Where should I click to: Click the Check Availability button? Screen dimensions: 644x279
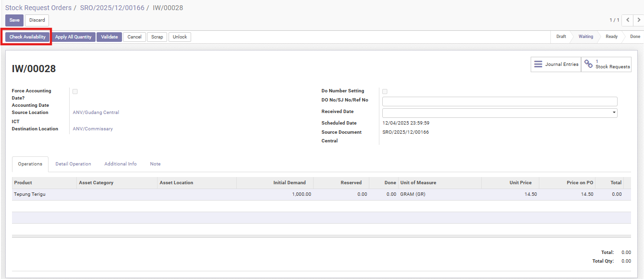(x=27, y=37)
